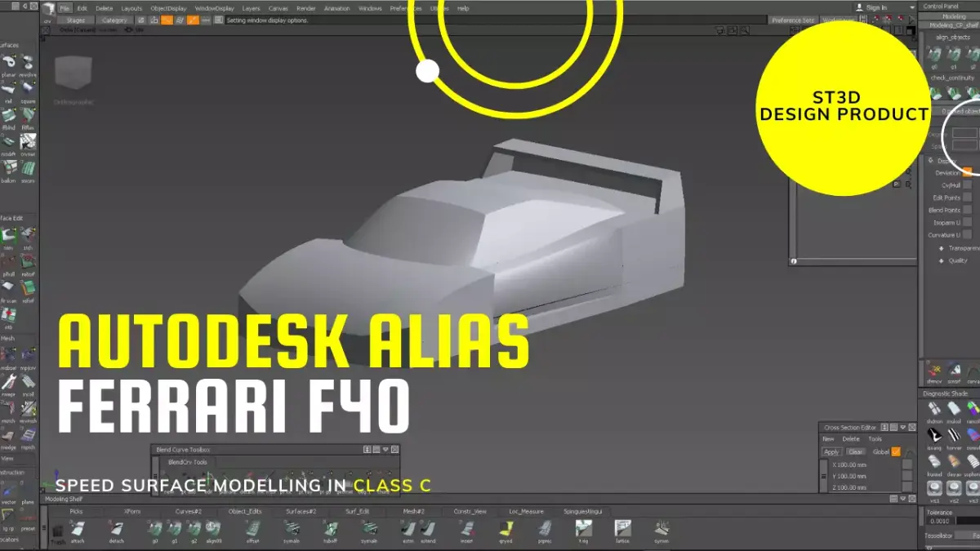This screenshot has height=551, width=980.
Task: Expand the Transparency section
Action: (942, 248)
